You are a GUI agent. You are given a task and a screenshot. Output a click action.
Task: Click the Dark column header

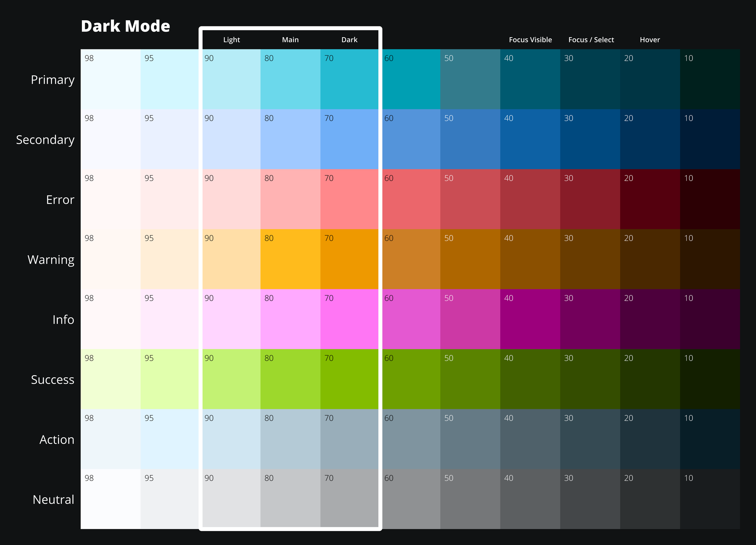coord(349,40)
